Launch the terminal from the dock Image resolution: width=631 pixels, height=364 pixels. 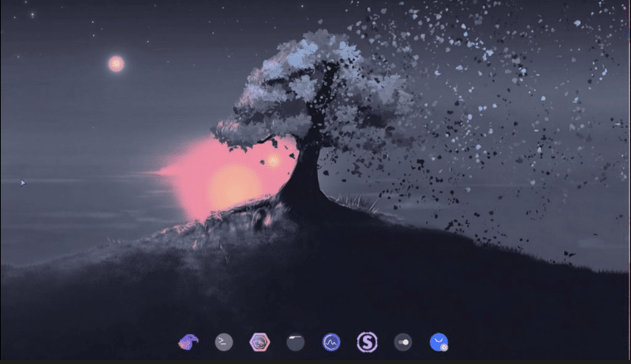pos(224,342)
